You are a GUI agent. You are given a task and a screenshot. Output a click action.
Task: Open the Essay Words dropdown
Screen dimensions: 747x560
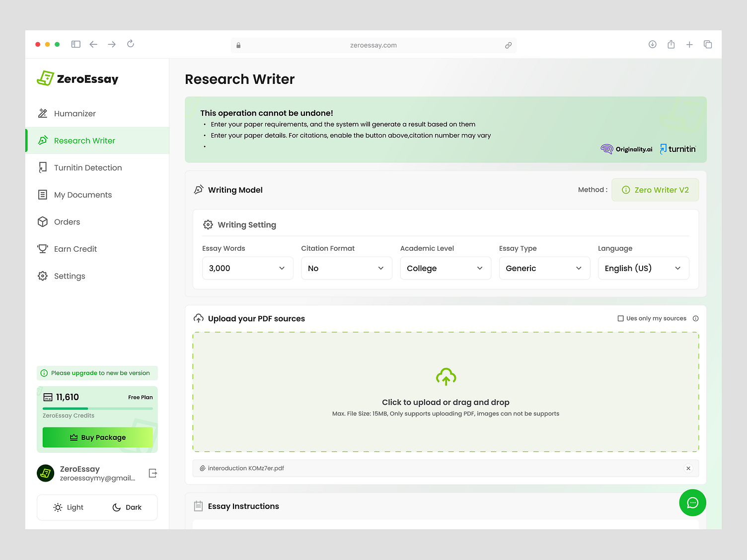click(x=247, y=268)
